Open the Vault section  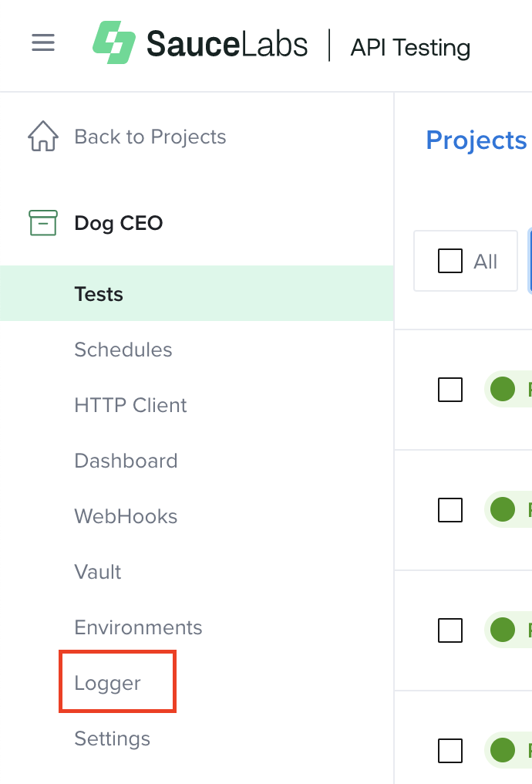click(x=96, y=572)
